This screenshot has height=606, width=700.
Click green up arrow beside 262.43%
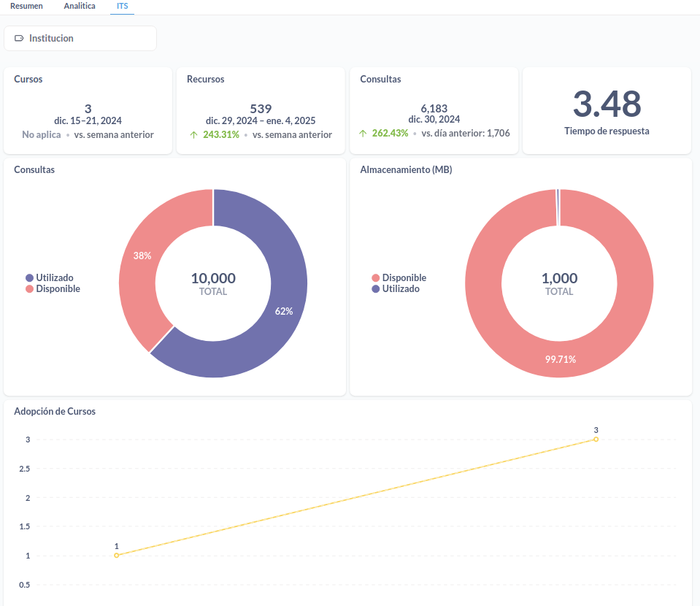[363, 134]
